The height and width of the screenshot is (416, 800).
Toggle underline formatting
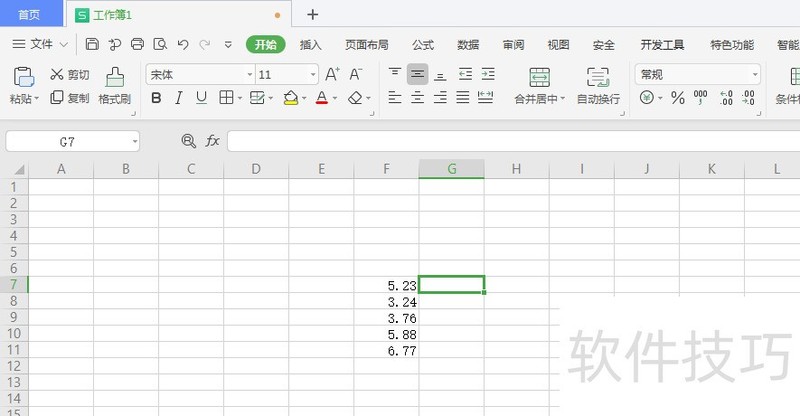(202, 97)
